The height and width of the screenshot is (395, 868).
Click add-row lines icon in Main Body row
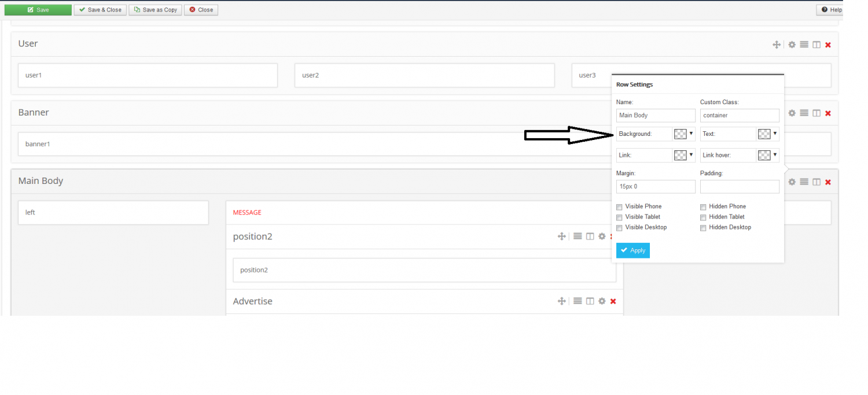click(804, 182)
